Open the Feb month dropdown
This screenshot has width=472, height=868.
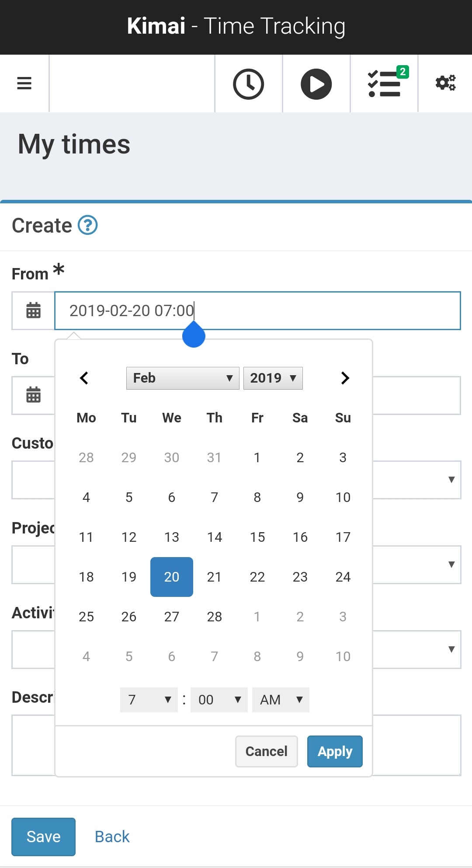[x=182, y=378]
